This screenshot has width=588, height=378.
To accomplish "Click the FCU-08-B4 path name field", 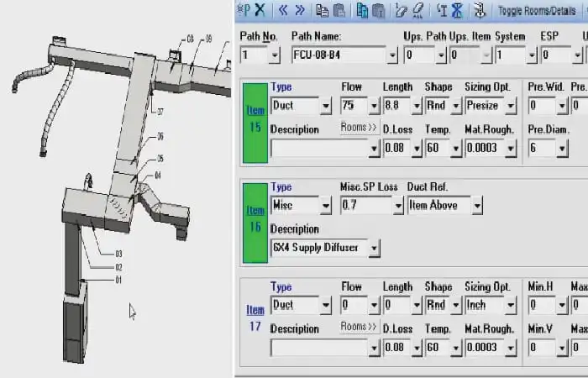I will (x=339, y=55).
